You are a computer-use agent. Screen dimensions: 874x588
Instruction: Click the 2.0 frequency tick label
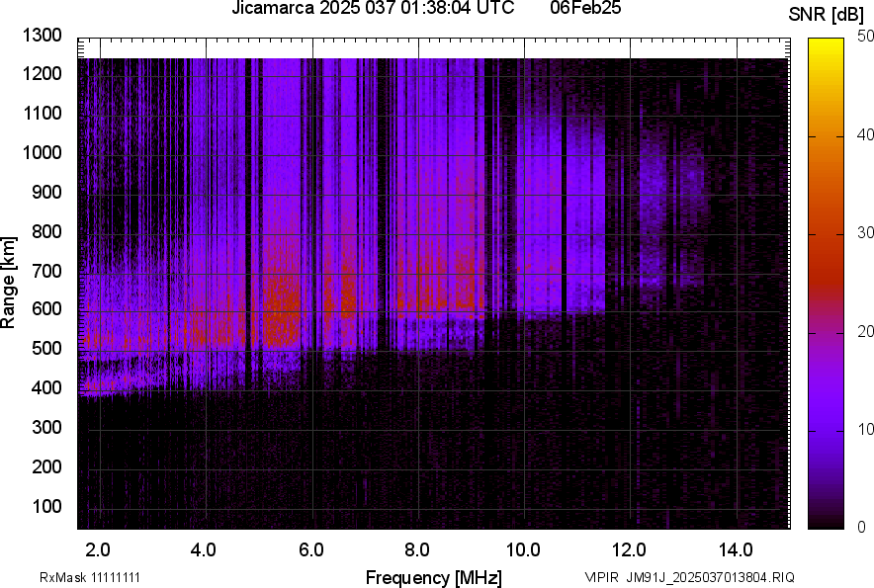[97, 549]
